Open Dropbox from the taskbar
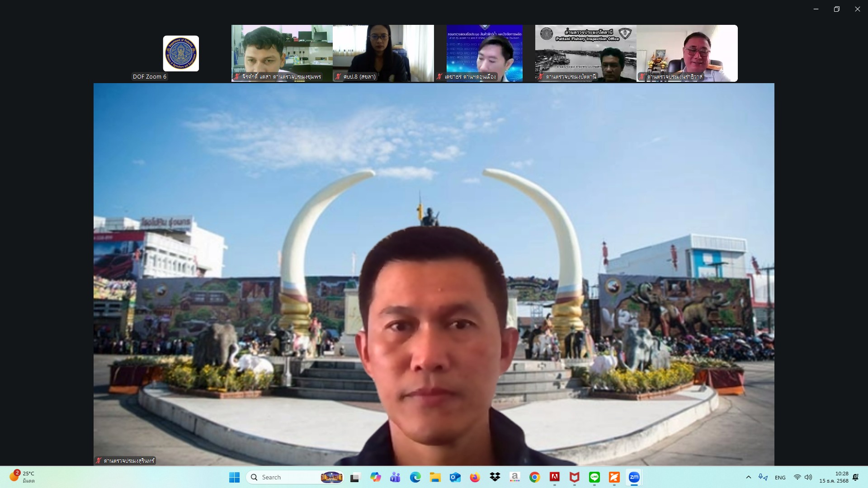 tap(495, 477)
